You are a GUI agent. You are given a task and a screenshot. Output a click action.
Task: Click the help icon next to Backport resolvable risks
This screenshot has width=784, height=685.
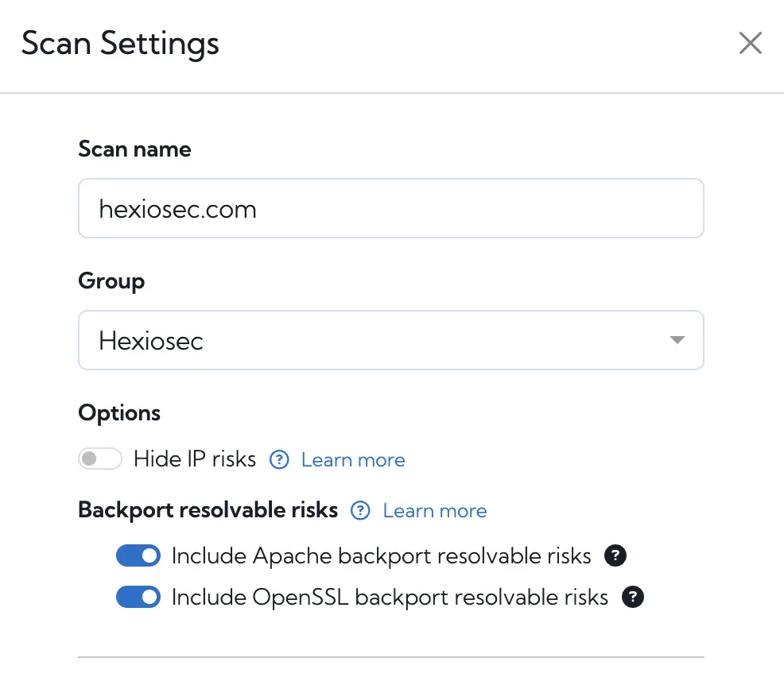pos(360,511)
